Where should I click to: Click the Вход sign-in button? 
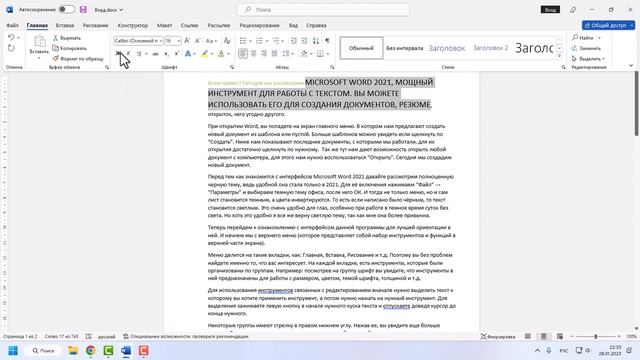550,9
